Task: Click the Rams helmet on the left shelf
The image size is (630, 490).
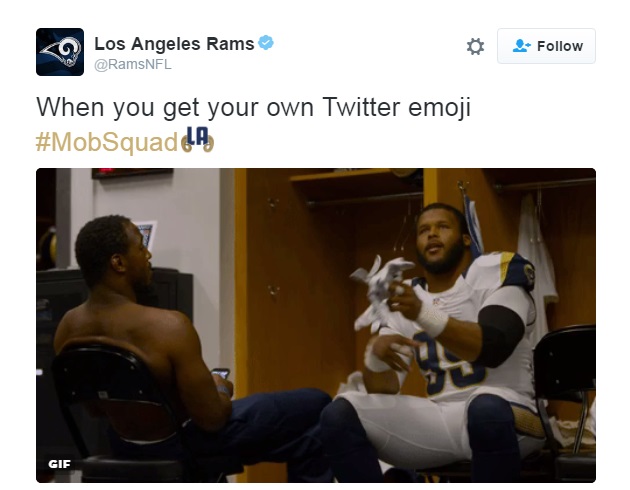Action: tap(47, 248)
